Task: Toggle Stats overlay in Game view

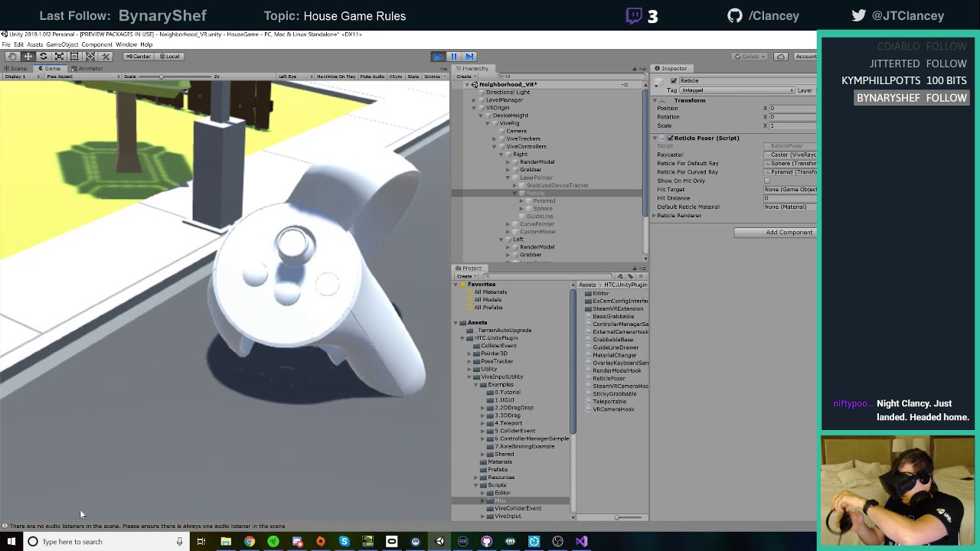Action: [x=413, y=77]
